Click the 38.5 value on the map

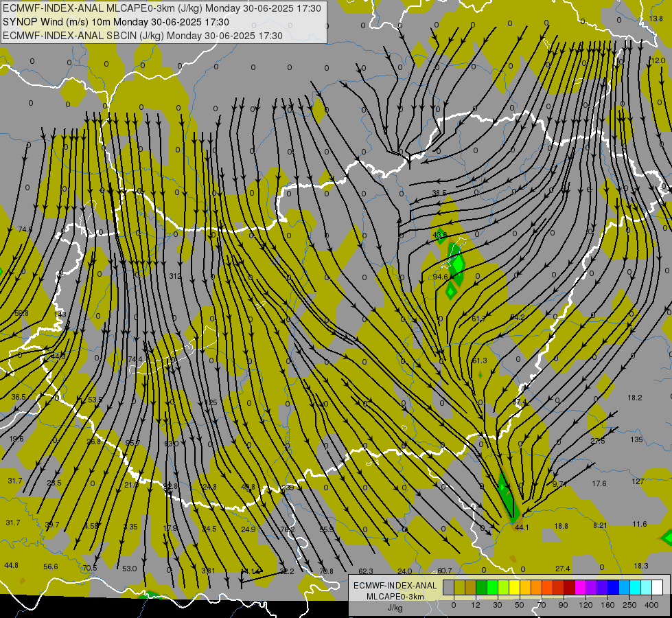coord(439,194)
